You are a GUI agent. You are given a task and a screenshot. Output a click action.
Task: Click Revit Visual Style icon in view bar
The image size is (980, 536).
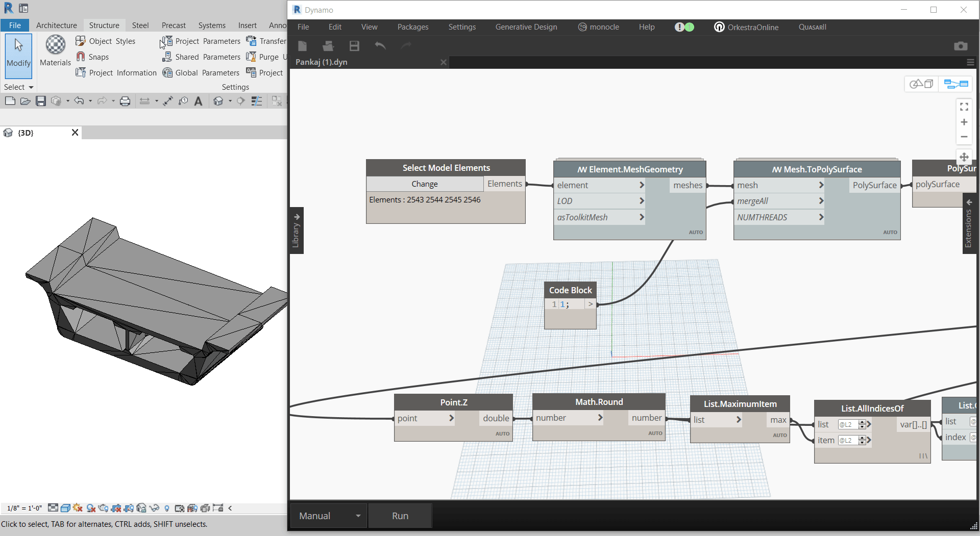[x=65, y=508]
